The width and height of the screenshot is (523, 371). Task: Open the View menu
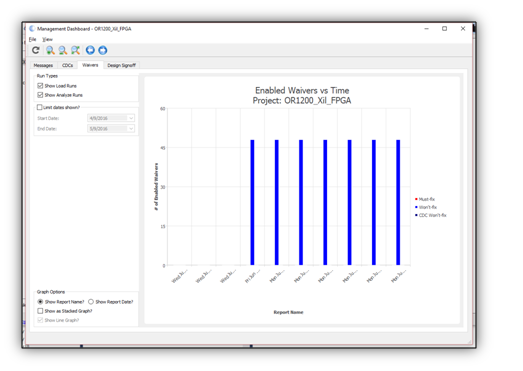47,39
